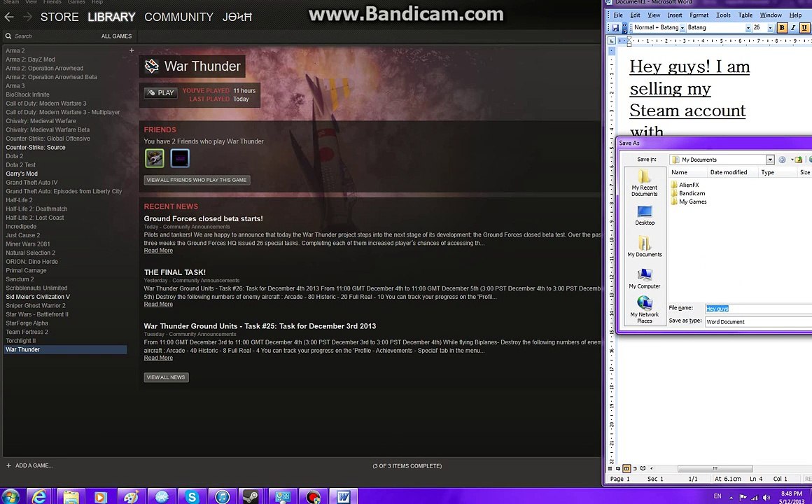Click the Up One Level folder icon
The image size is (812, 504).
[799, 160]
